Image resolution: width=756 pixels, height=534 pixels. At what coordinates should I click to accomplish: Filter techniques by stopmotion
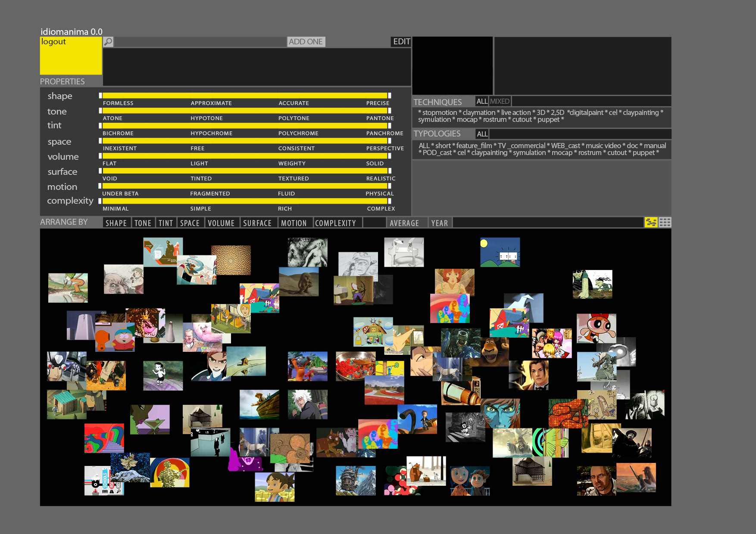[440, 112]
